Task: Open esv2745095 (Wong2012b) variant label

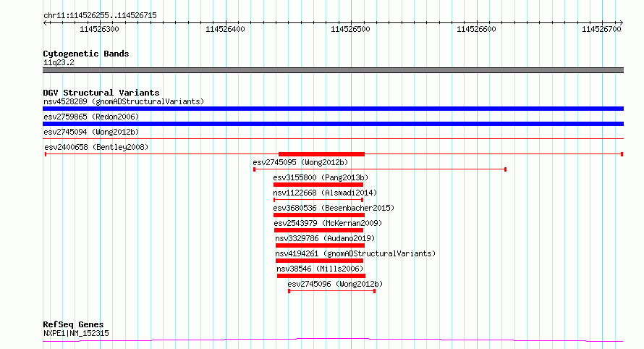Action: tap(300, 162)
